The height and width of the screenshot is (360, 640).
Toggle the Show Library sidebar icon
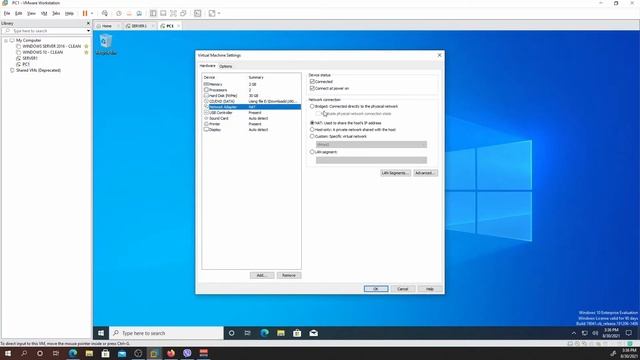[153, 13]
